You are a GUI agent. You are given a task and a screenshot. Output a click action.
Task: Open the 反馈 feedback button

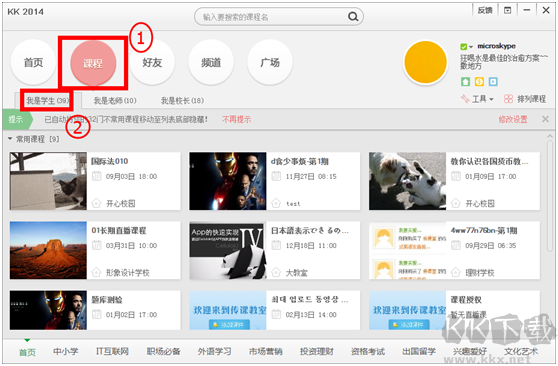[484, 10]
